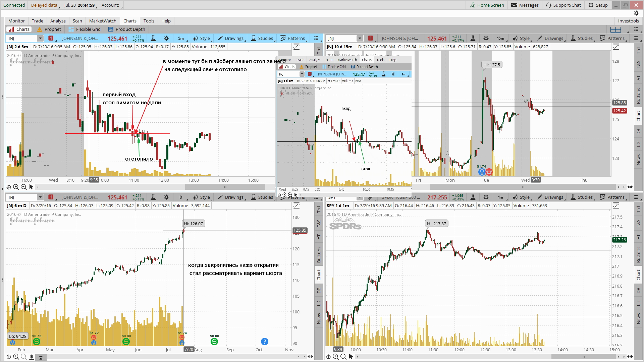Screen dimensions: 644x362
Task: Click the zoom-in magnifier under the JNJ 5m chart
Action: tap(16, 187)
